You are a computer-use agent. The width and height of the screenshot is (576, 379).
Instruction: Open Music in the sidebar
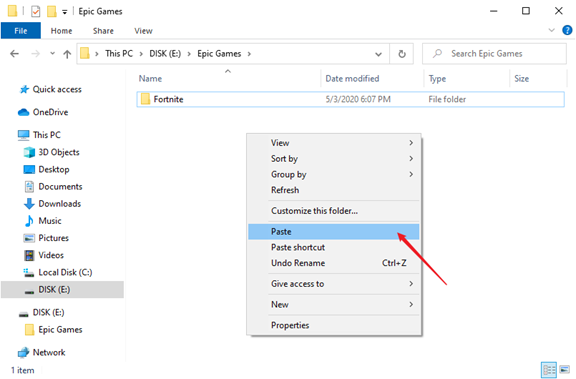click(x=43, y=221)
